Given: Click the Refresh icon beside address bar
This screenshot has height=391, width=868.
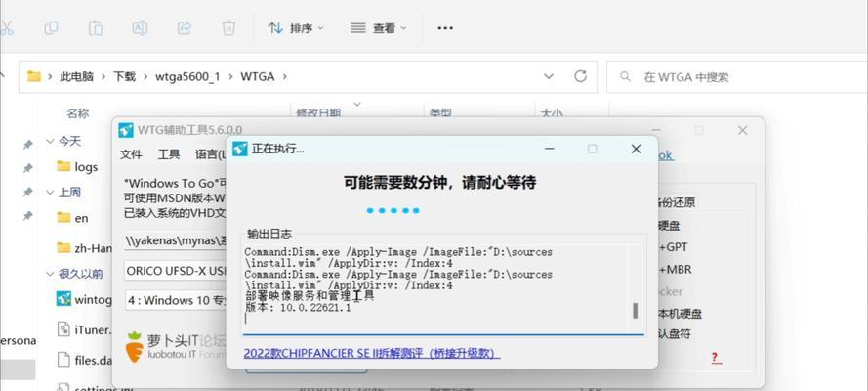Looking at the screenshot, I should tap(580, 76).
